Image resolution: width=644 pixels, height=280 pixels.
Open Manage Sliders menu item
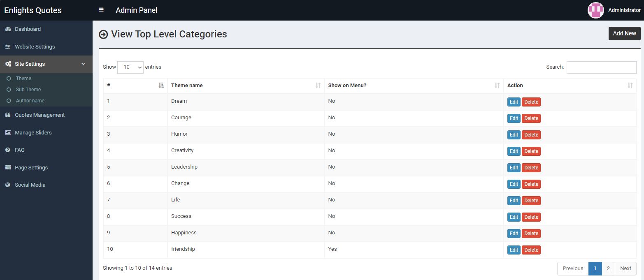46,133
